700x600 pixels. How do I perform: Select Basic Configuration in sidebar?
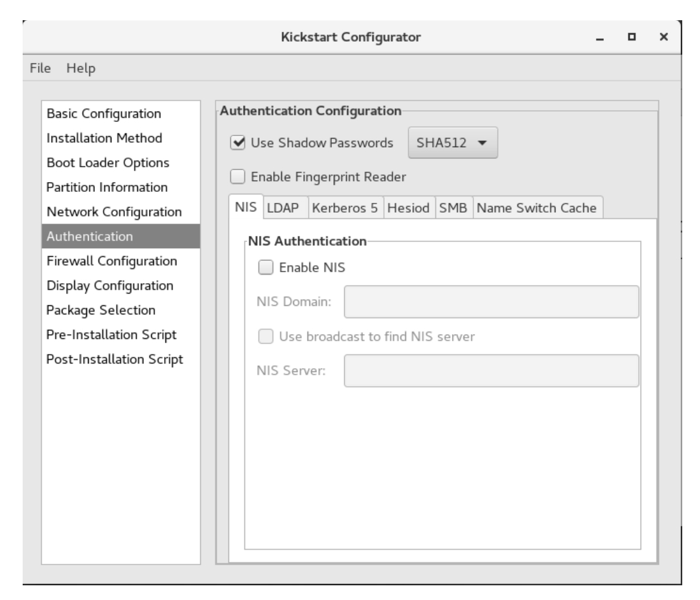tap(104, 114)
